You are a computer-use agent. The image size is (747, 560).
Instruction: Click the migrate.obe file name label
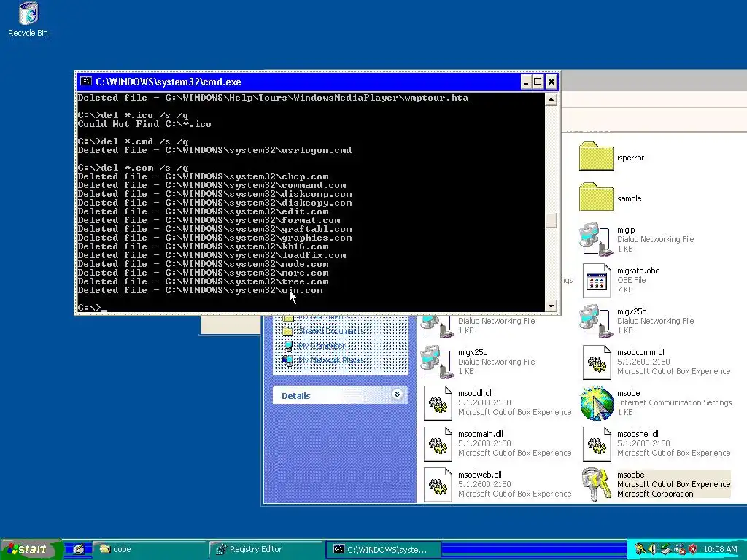click(638, 271)
